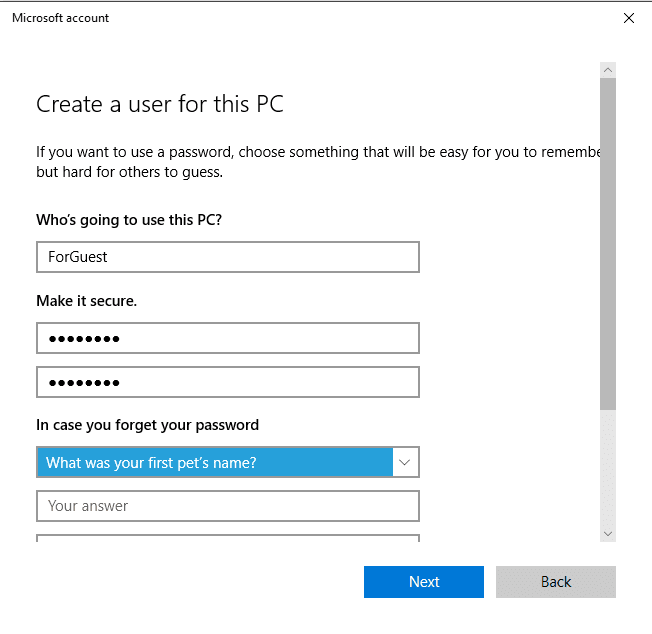This screenshot has height=634, width=652.
Task: Select the partially visible second security question box
Action: tap(228, 538)
